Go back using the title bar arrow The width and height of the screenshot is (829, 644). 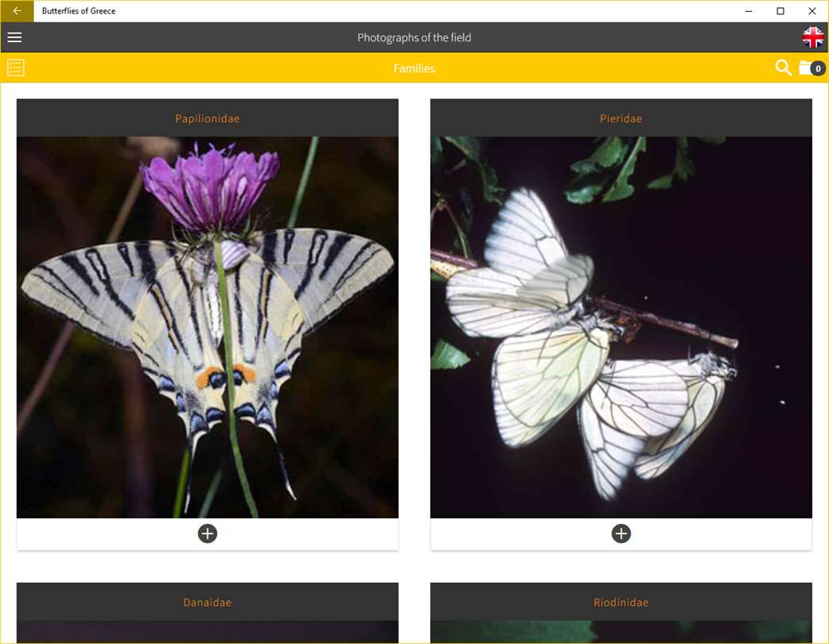(x=17, y=11)
